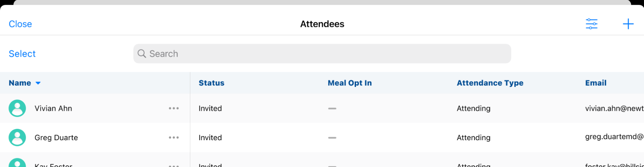Open more options for Greg Duarte
The width and height of the screenshot is (644, 167).
point(174,138)
